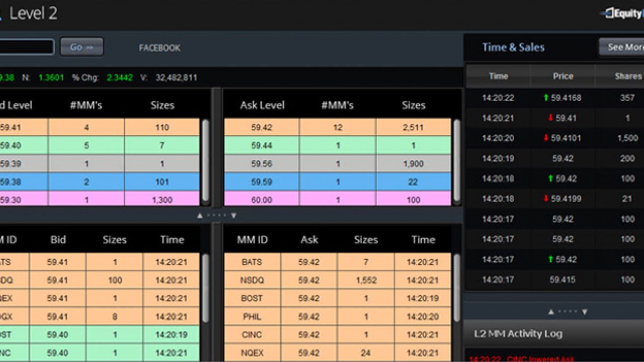Click the CINC row in the Ask MM table
This screenshot has width=644, height=362.
[x=337, y=334]
